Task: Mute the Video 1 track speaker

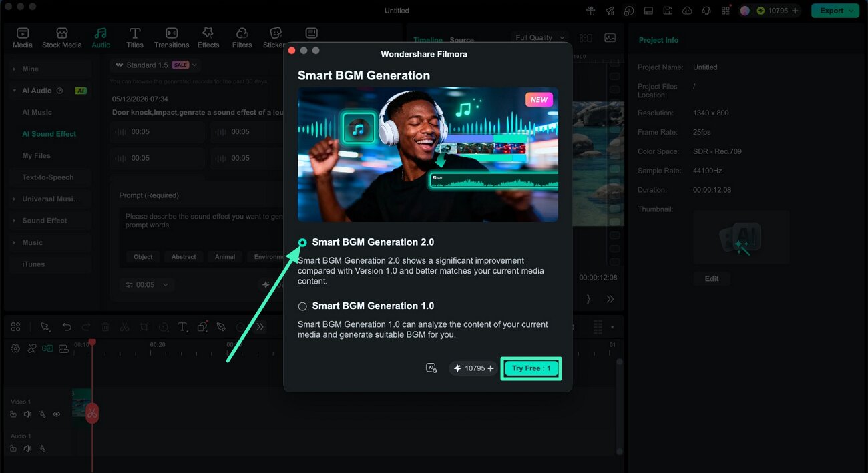Action: coord(27,414)
